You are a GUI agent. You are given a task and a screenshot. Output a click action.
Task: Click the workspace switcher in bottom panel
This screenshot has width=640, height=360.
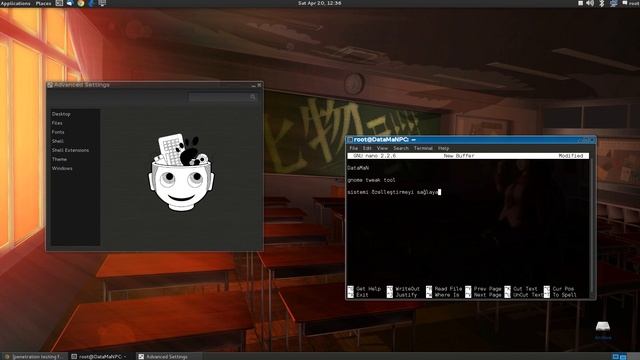click(x=619, y=357)
